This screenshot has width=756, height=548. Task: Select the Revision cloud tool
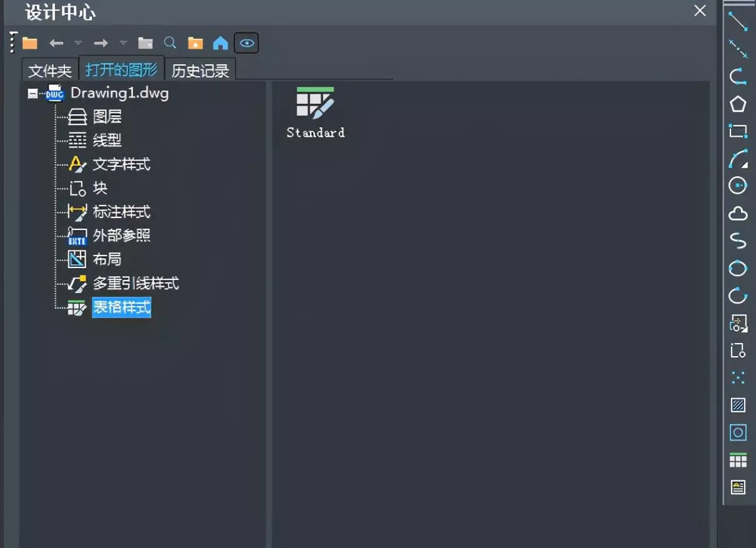point(738,214)
